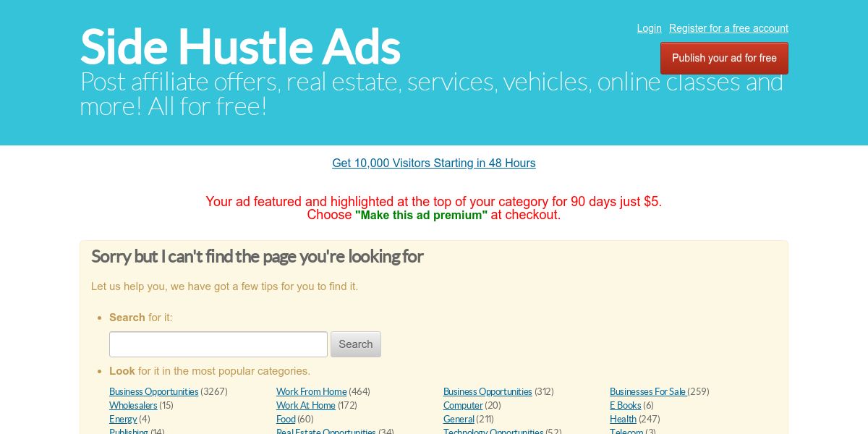The image size is (868, 434).
Task: Open the Wholesalers category
Action: (x=133, y=405)
